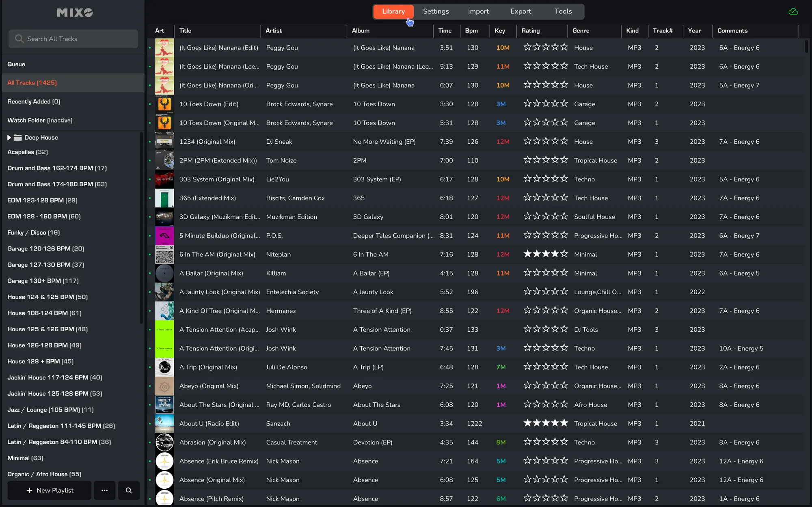812x507 pixels.
Task: Open the Minimal (63) playlist
Action: [x=25, y=458]
